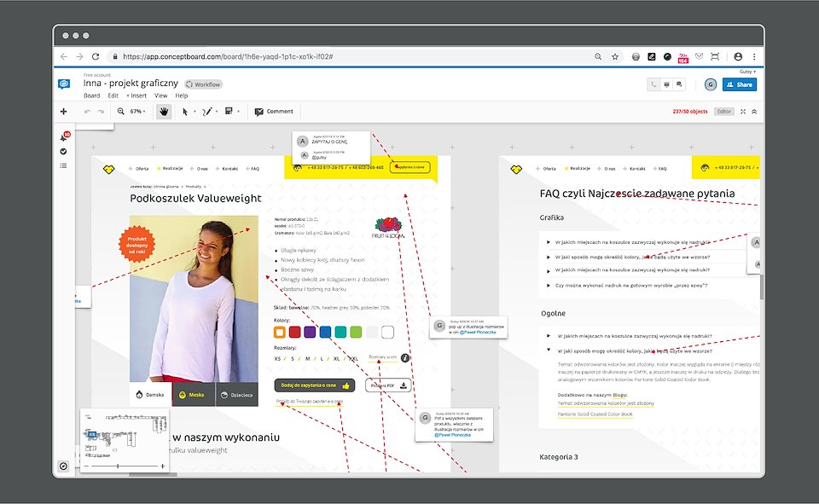This screenshot has width=819, height=504.
Task: Select the arrow pointer tool
Action: 185,111
